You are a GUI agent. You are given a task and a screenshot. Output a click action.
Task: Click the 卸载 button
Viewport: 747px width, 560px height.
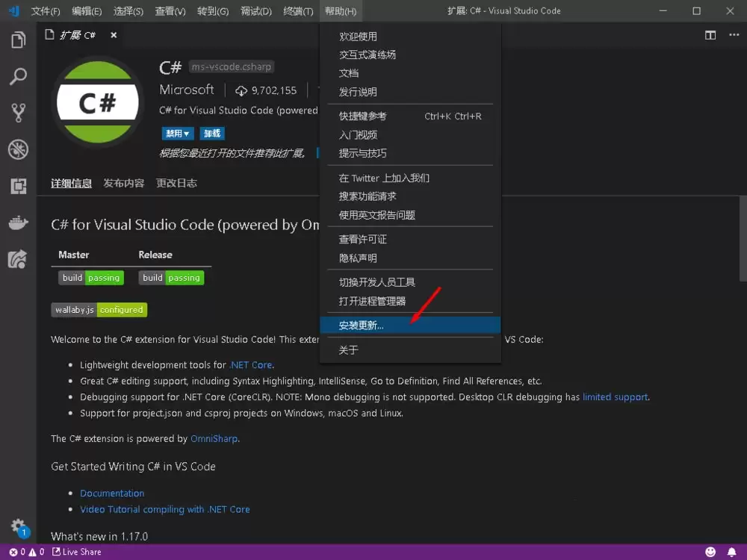[x=211, y=132]
